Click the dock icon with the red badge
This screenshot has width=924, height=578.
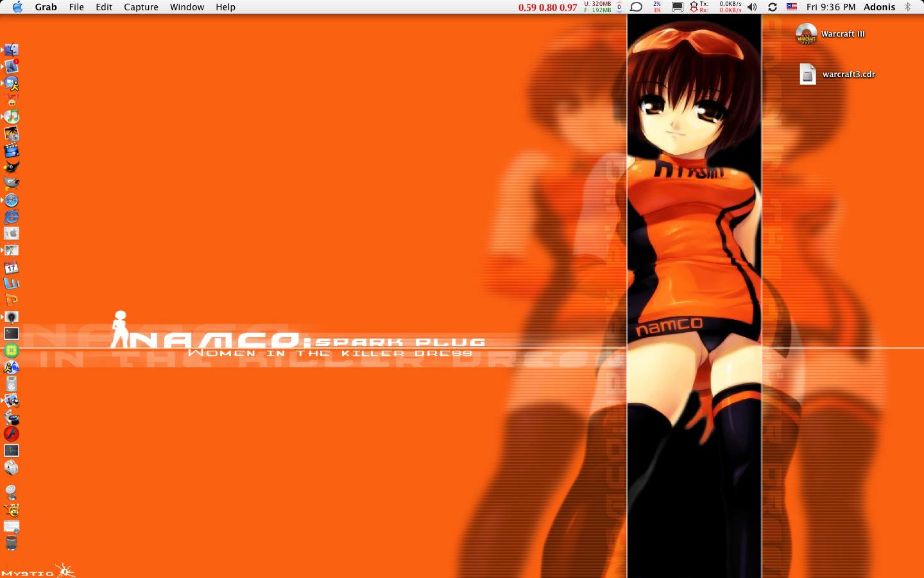click(12, 66)
